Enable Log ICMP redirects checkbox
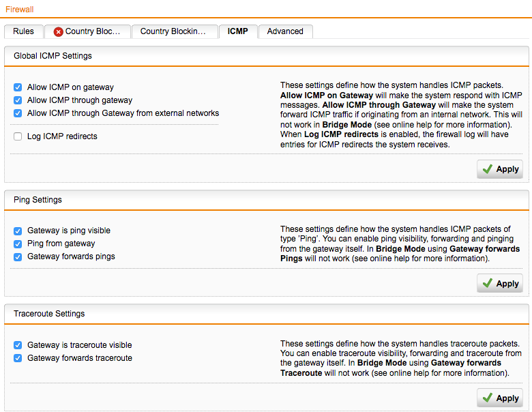Screen dimensions: 532x412 click(x=18, y=136)
